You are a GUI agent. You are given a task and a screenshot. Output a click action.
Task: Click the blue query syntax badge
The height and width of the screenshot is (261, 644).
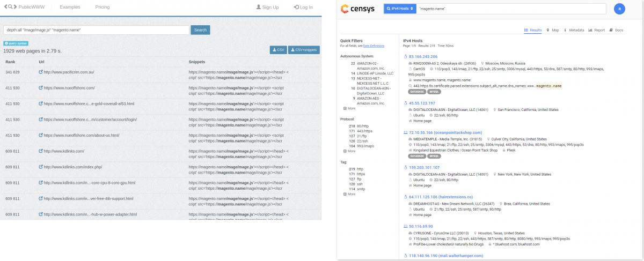tap(16, 43)
